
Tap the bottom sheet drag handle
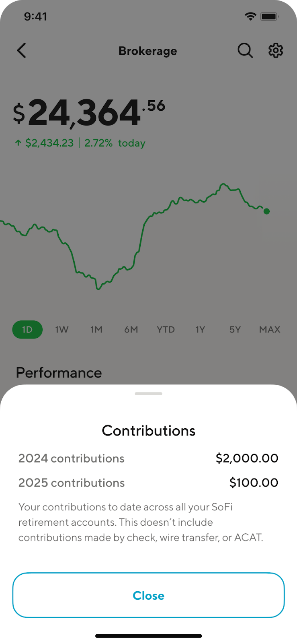pos(149,394)
